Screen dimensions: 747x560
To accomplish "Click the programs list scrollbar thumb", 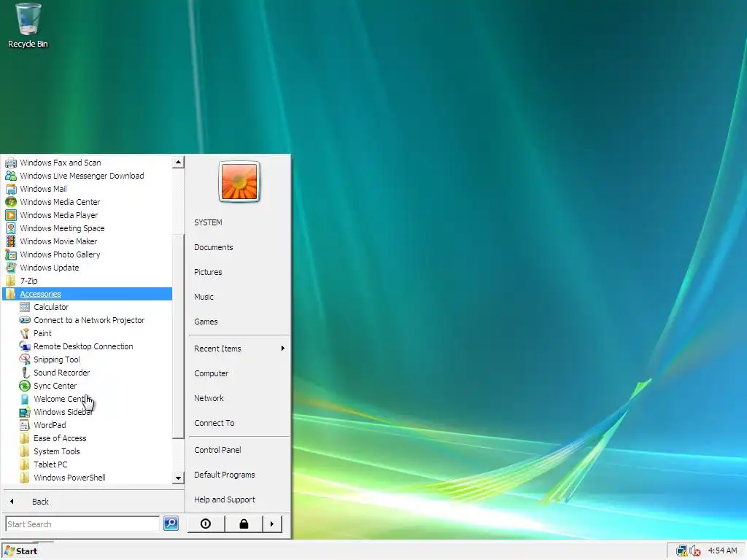I will 178,336.
